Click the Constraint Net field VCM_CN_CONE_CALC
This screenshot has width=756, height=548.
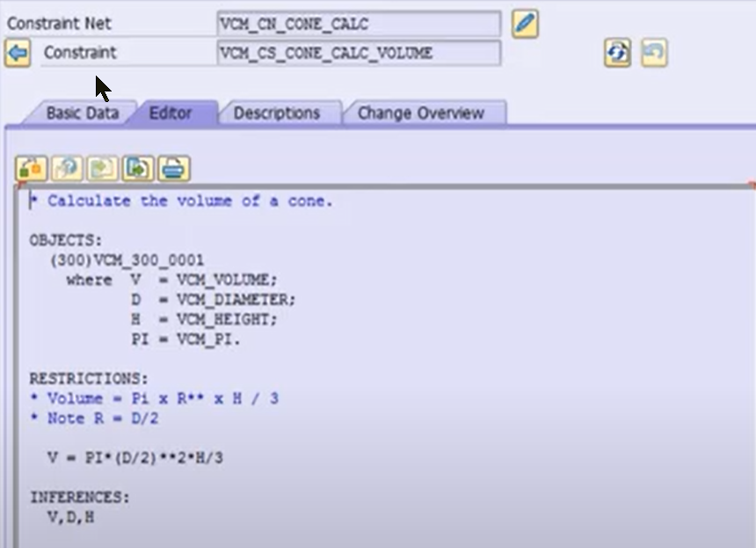pyautogui.click(x=359, y=24)
